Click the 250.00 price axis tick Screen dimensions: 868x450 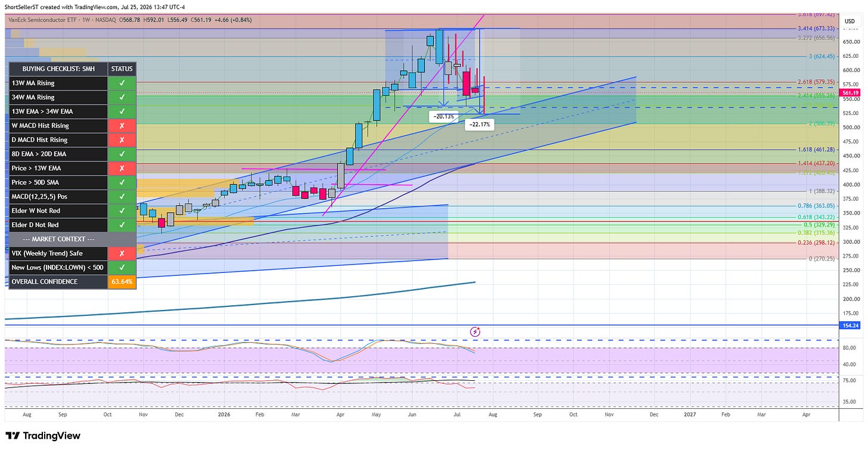[x=850, y=271]
